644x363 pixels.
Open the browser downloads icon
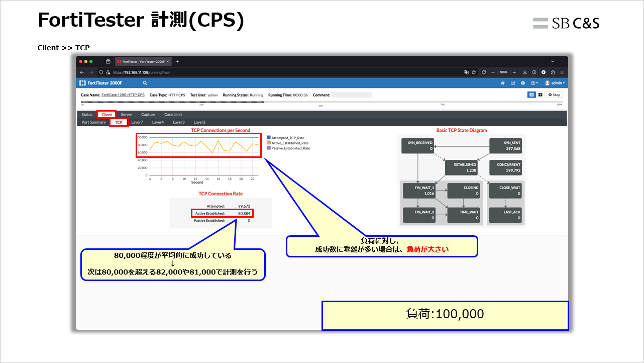(524, 72)
